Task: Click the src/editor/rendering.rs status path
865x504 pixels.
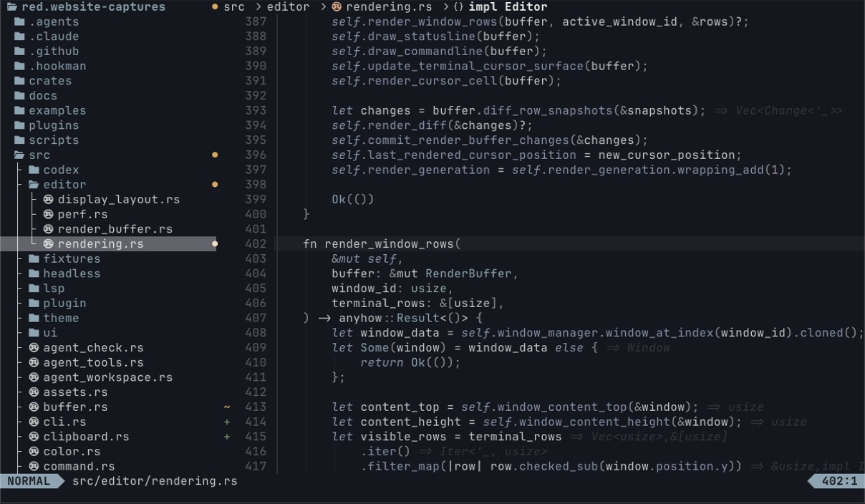Action: click(x=155, y=481)
